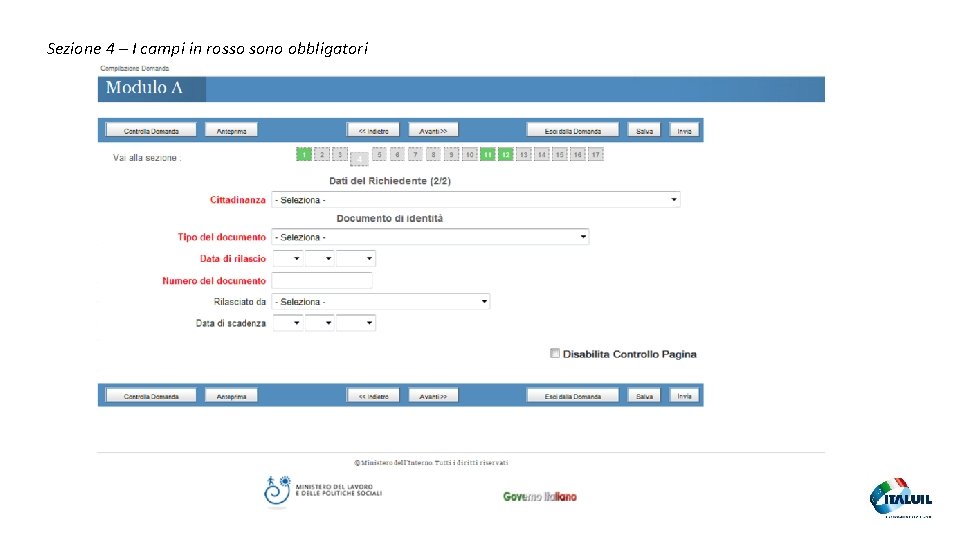
Task: Jump to green section 12
Action: point(505,154)
